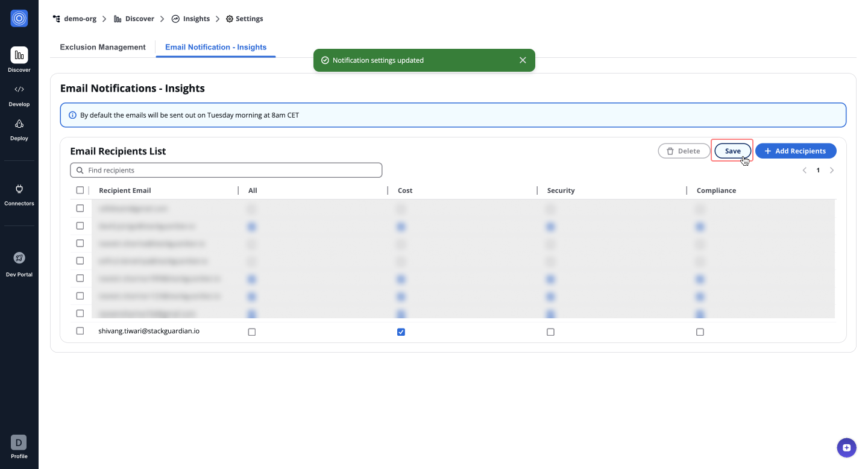Open the Develop sidebar section
Viewport: 868px width, 469px height.
[x=19, y=90]
